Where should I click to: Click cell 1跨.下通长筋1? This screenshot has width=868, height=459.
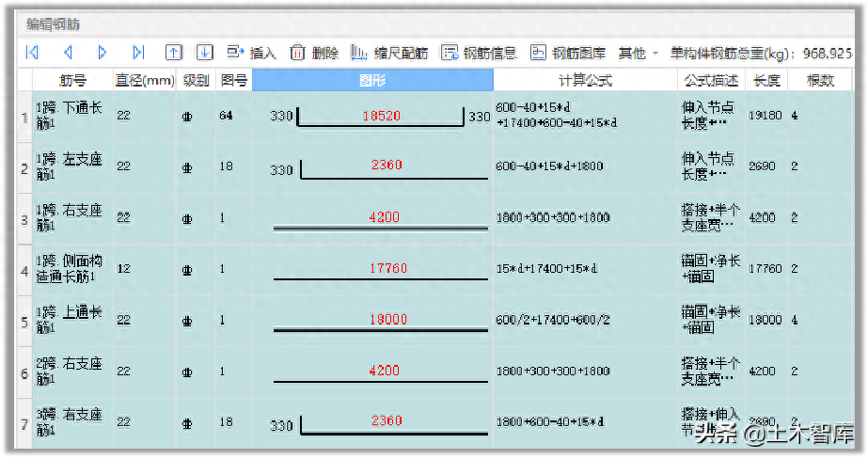tap(73, 116)
